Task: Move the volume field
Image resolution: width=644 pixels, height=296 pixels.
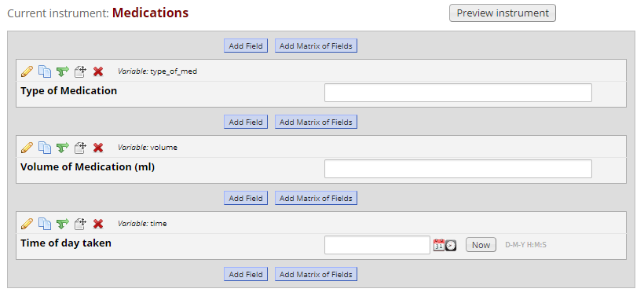Action: point(80,148)
